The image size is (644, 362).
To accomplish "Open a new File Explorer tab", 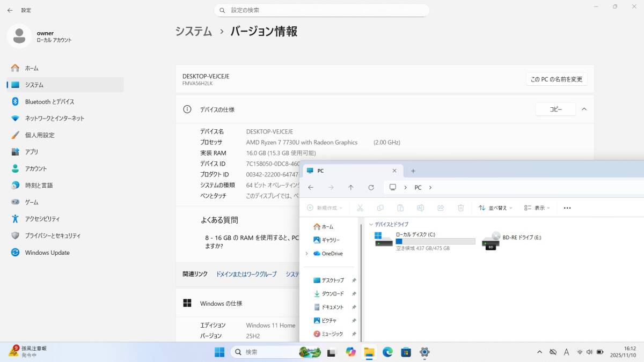I will (x=413, y=171).
